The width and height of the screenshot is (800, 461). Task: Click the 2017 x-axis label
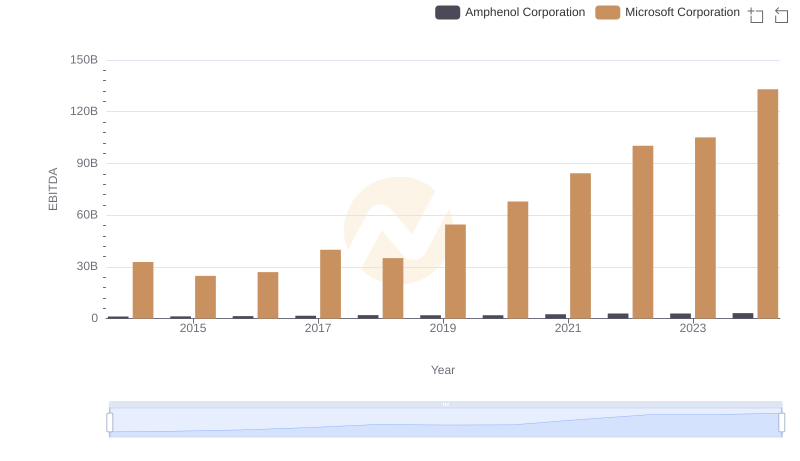318,328
